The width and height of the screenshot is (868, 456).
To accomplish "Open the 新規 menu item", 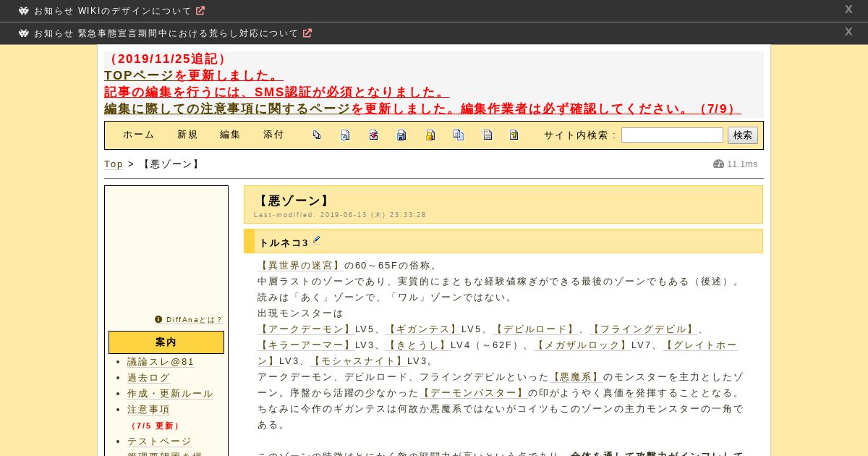I will click(188, 135).
